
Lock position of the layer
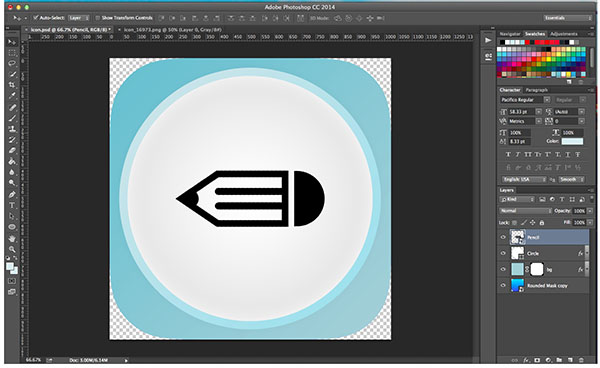coord(532,223)
